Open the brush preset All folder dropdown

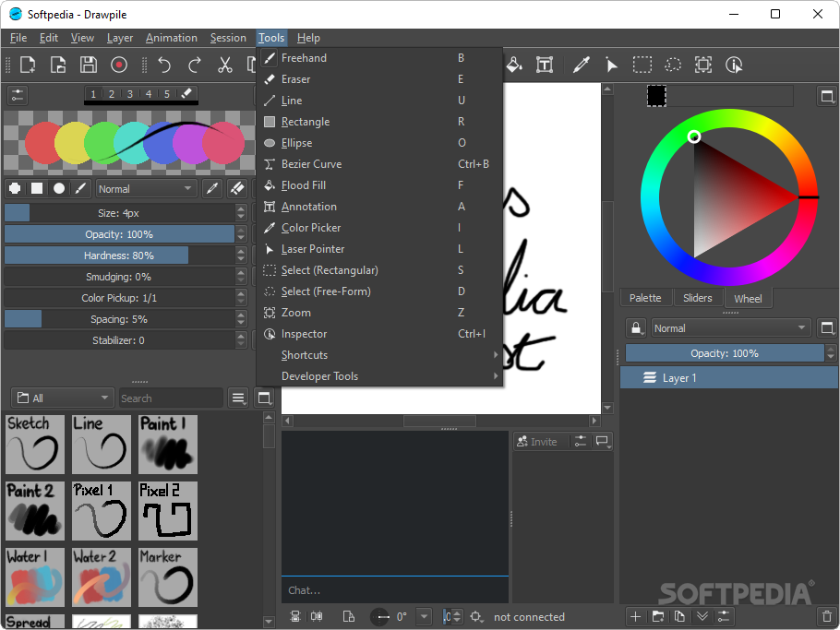coord(63,398)
